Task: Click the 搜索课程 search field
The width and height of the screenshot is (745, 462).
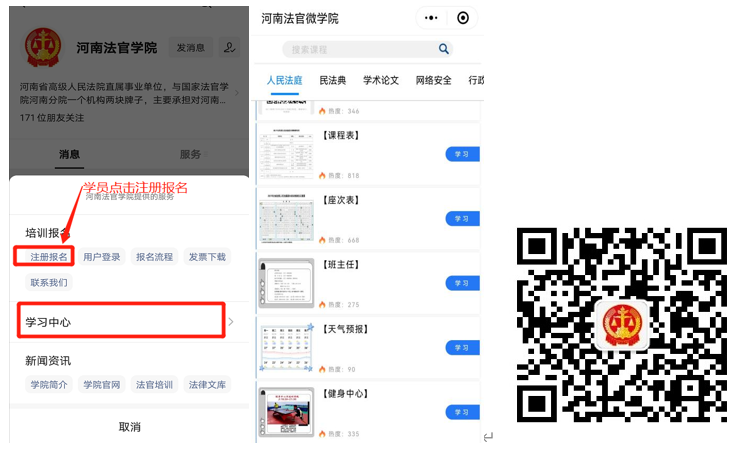Action: (367, 49)
